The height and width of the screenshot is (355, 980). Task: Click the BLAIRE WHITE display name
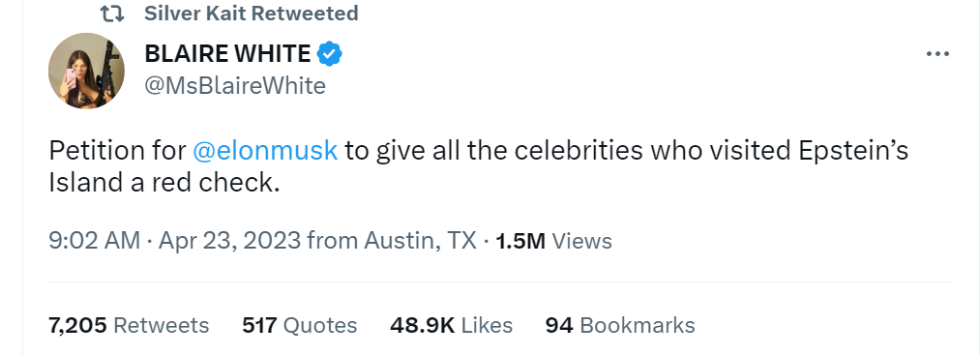click(227, 54)
